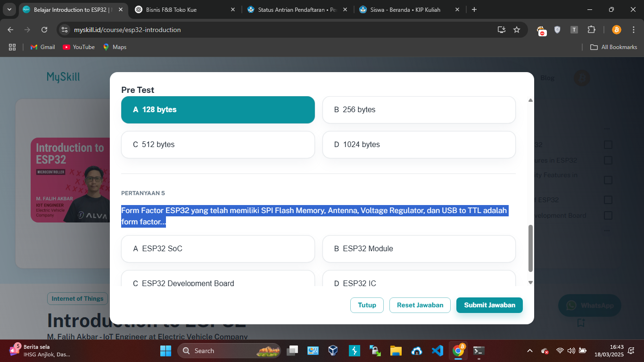The height and width of the screenshot is (362, 644).
Task: Click the address bar URL
Action: coord(127,30)
